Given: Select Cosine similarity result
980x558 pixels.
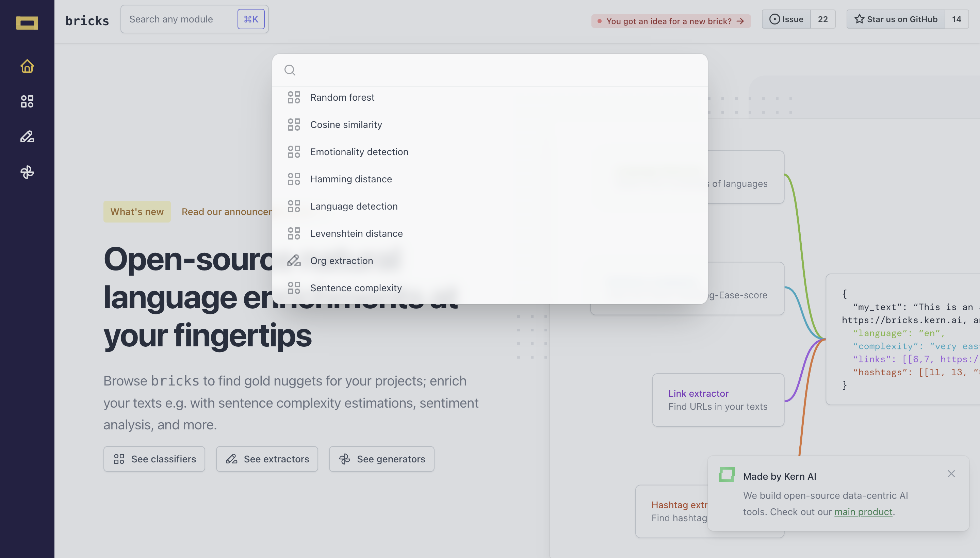Looking at the screenshot, I should [x=346, y=125].
